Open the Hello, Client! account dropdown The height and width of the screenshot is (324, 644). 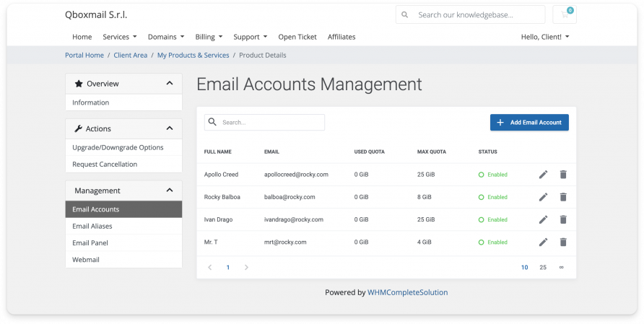click(545, 37)
